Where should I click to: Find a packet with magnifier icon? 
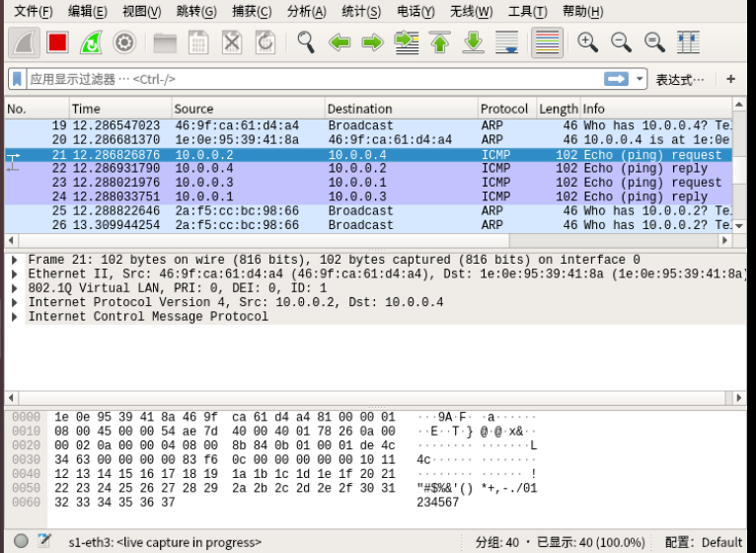306,42
